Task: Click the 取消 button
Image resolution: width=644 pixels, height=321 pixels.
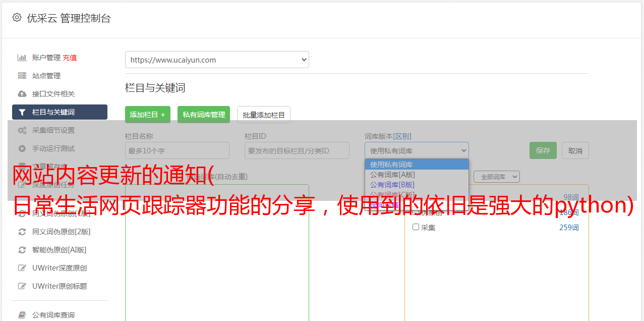Action: click(575, 150)
